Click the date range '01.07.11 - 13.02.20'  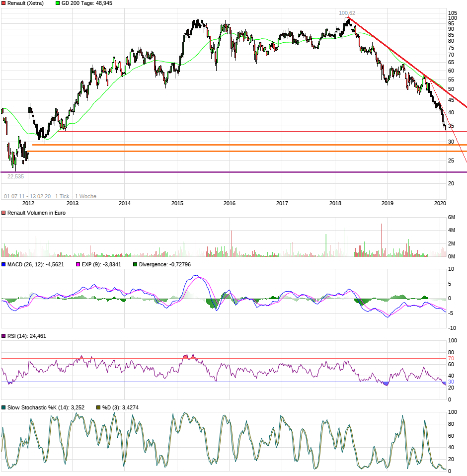[x=27, y=196]
